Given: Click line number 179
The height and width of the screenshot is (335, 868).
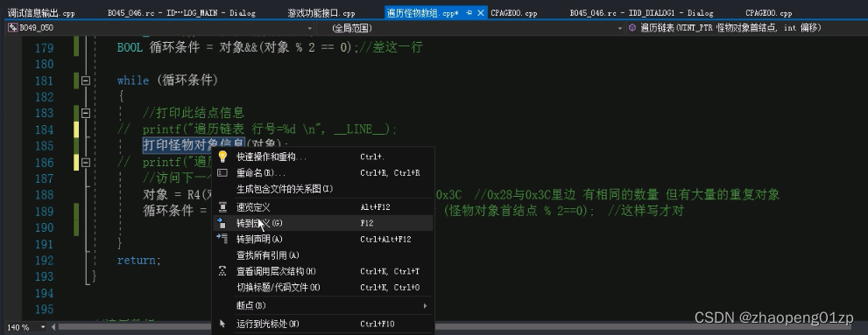Looking at the screenshot, I should point(44,47).
